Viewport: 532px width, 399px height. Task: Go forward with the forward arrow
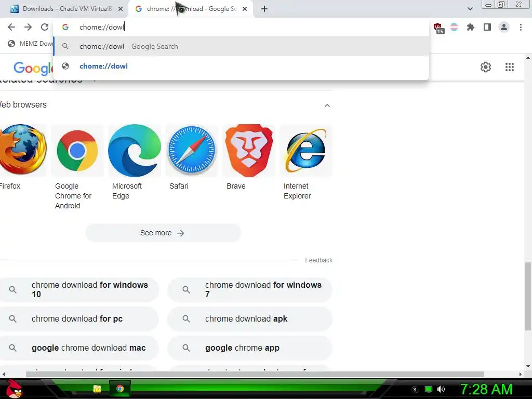[x=28, y=27]
